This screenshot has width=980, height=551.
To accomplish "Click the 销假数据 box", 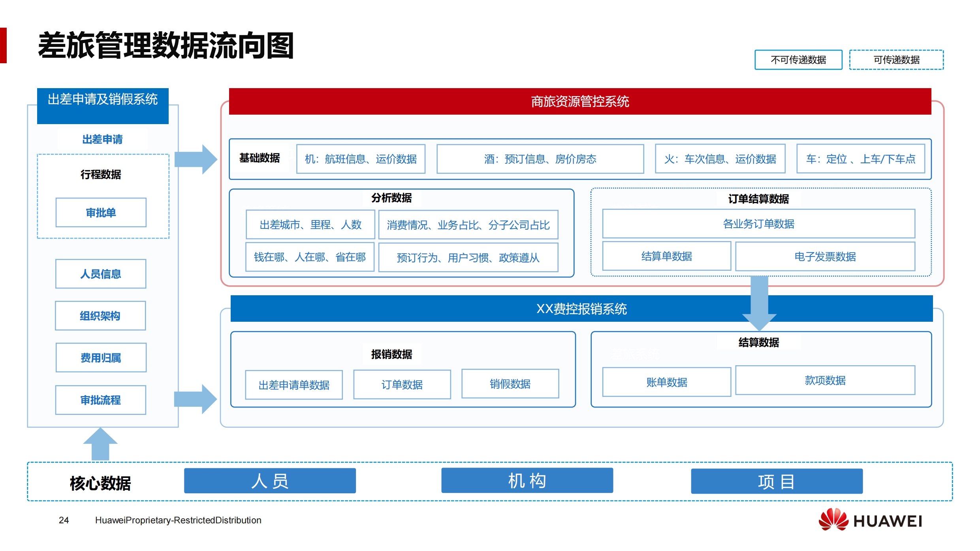I will [x=510, y=384].
